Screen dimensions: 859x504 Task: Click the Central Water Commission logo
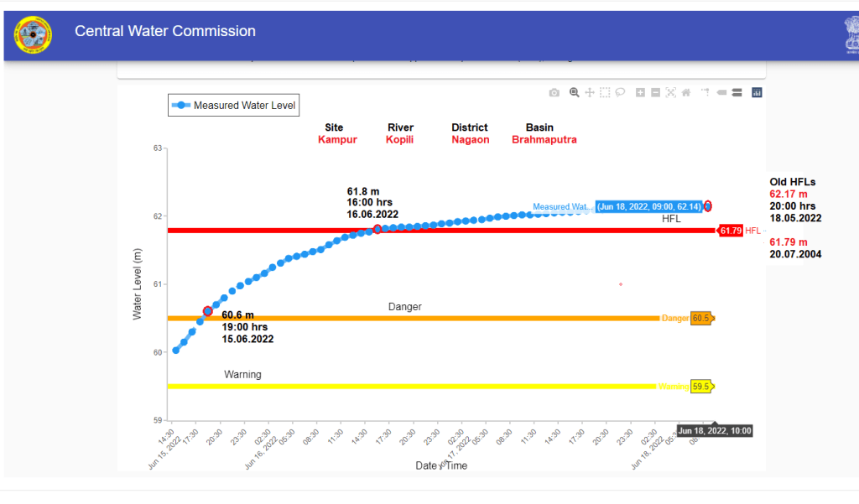click(x=33, y=34)
